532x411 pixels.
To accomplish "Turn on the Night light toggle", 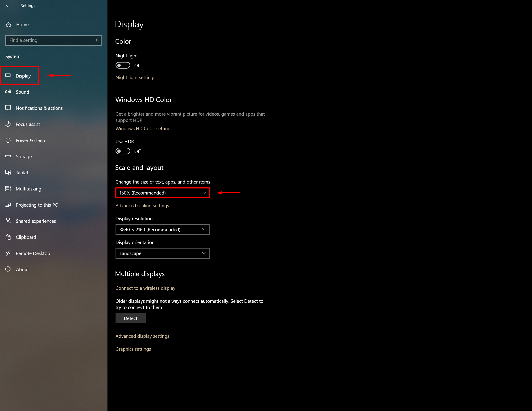I will (x=123, y=65).
